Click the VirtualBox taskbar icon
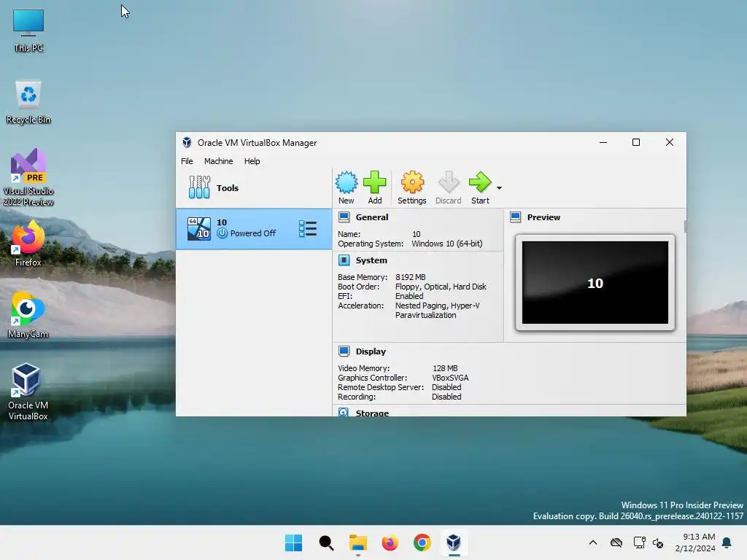The height and width of the screenshot is (560, 747). pyautogui.click(x=454, y=542)
